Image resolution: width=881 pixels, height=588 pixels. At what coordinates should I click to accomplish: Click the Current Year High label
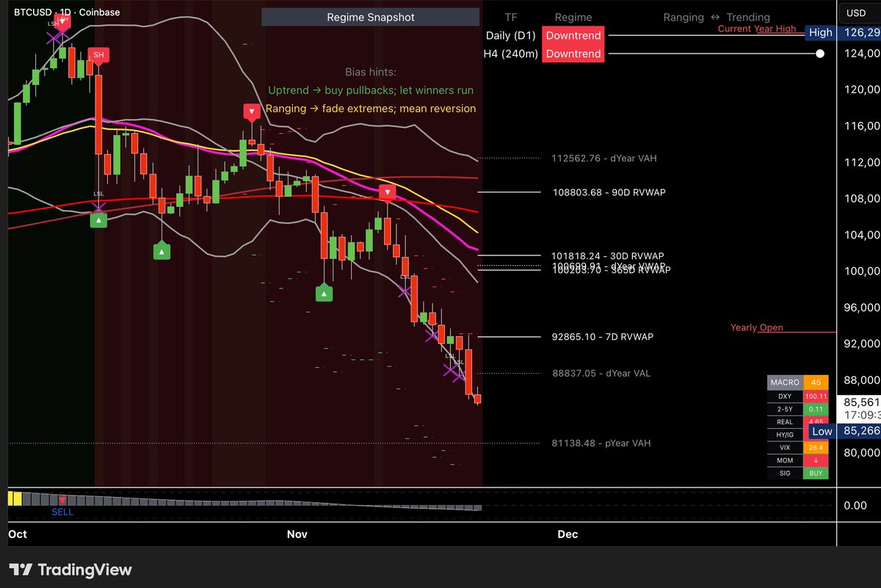(x=756, y=29)
